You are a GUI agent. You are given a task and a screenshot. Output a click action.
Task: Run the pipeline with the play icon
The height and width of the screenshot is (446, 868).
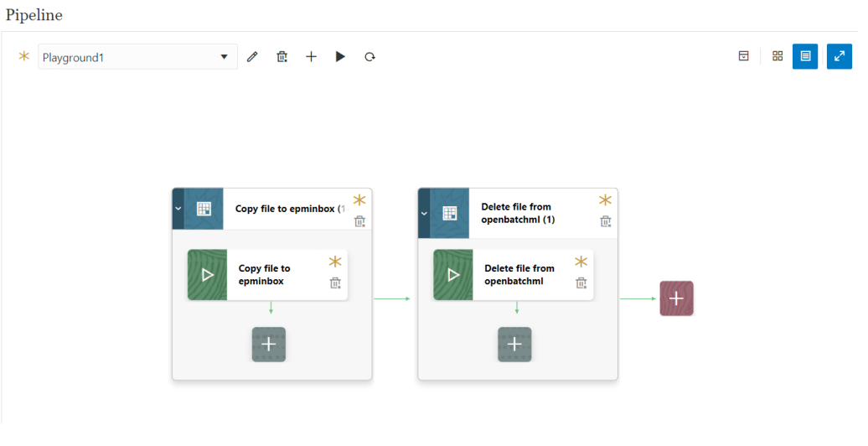coord(340,56)
